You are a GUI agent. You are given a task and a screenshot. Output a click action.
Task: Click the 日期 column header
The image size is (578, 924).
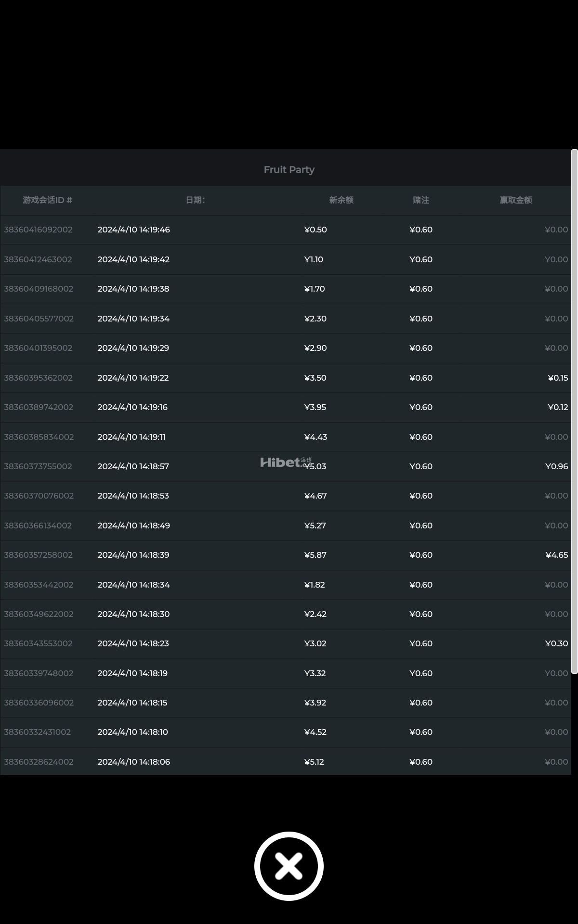pos(196,200)
